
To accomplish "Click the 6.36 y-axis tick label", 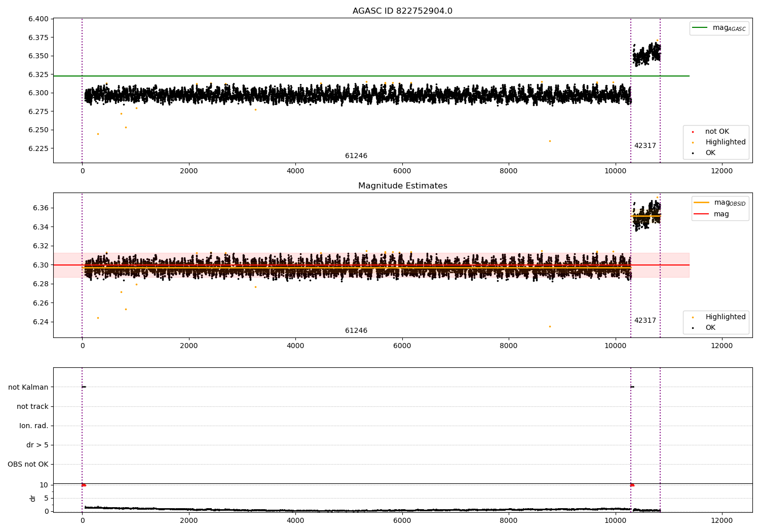I will coord(41,208).
